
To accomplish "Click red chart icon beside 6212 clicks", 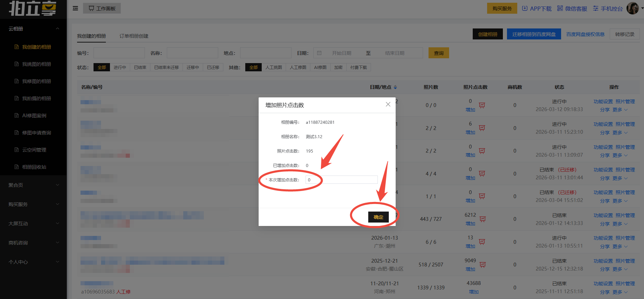I will [x=483, y=219].
